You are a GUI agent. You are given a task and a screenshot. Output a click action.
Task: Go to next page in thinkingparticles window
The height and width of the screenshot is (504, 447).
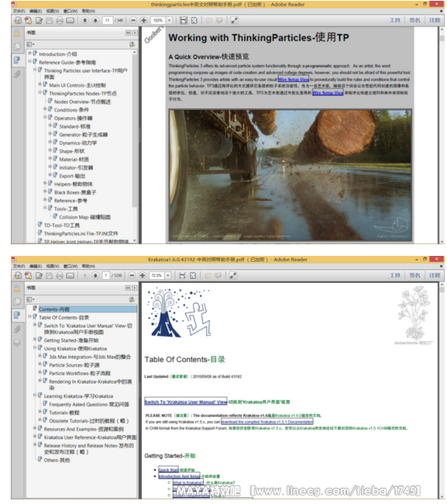(x=95, y=20)
